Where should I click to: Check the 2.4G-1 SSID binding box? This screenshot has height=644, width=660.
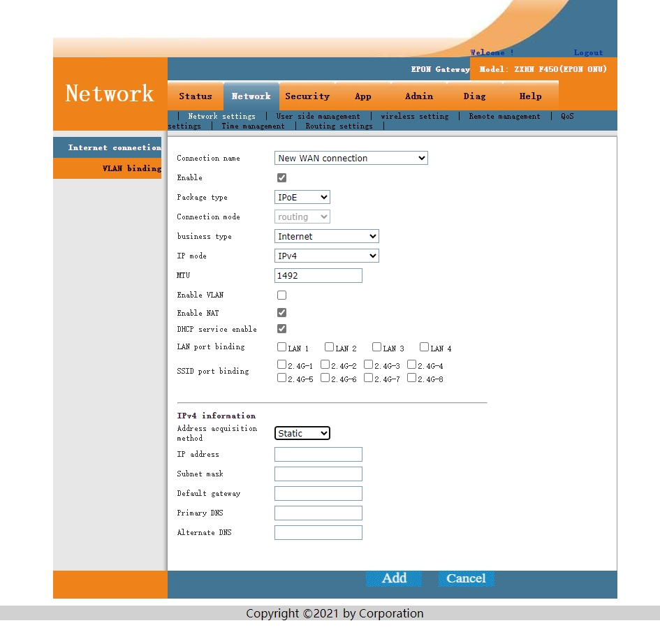pyautogui.click(x=281, y=365)
